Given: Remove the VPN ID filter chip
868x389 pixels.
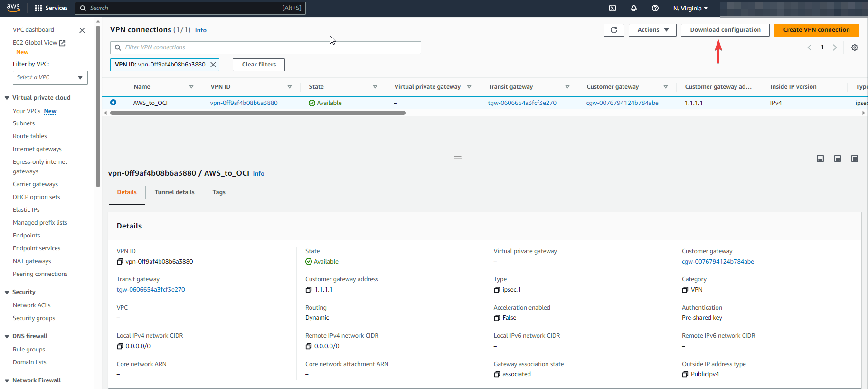Looking at the screenshot, I should [213, 65].
